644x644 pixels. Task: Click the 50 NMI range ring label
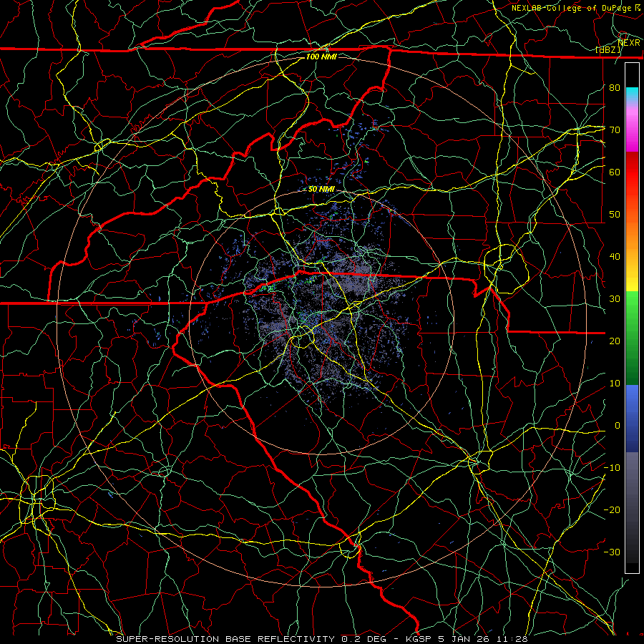tap(321, 190)
